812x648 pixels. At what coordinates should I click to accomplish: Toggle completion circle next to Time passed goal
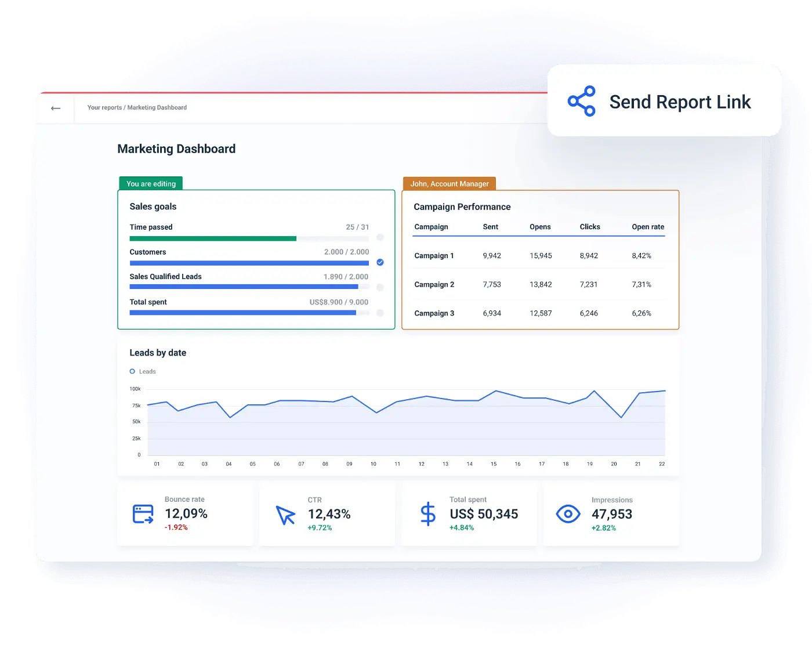click(x=380, y=237)
